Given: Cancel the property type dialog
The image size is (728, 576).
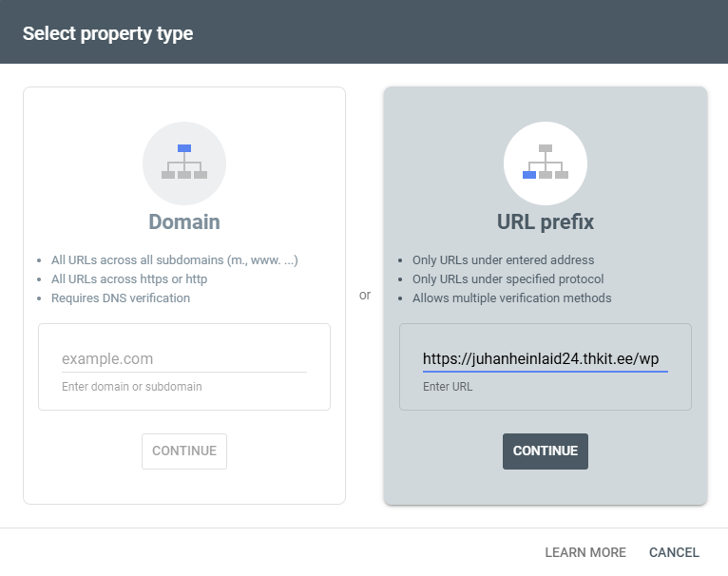Looking at the screenshot, I should click(674, 552).
